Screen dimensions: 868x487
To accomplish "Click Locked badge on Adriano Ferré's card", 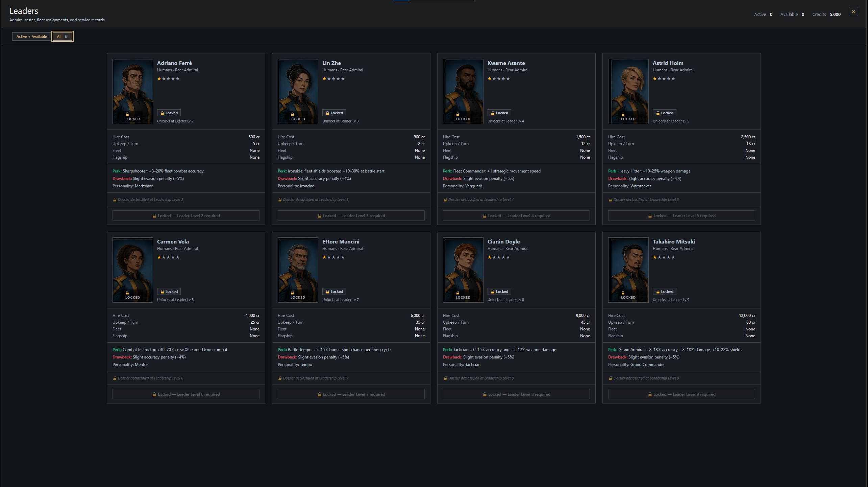I will pos(169,113).
